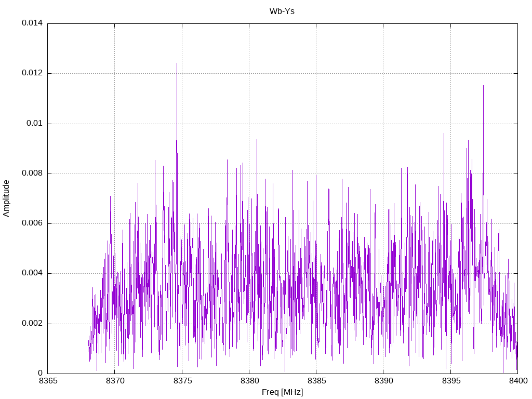Click the Freq [MHz] x-axis label
The image size is (532, 399).
pyautogui.click(x=282, y=392)
